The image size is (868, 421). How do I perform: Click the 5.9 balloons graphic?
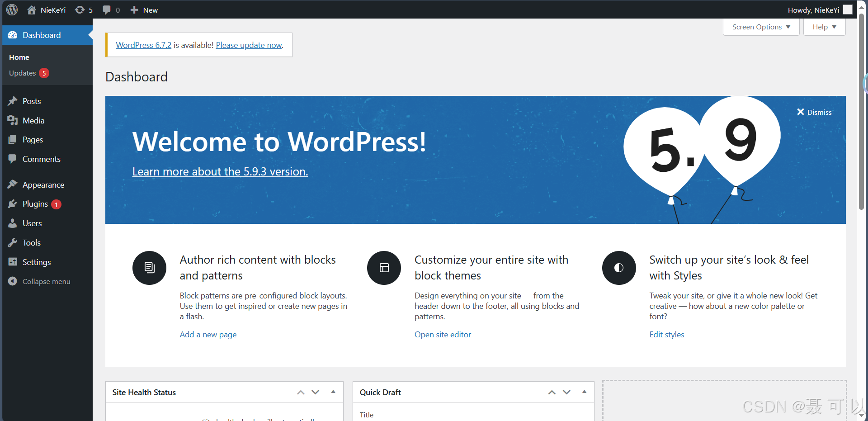[702, 159]
